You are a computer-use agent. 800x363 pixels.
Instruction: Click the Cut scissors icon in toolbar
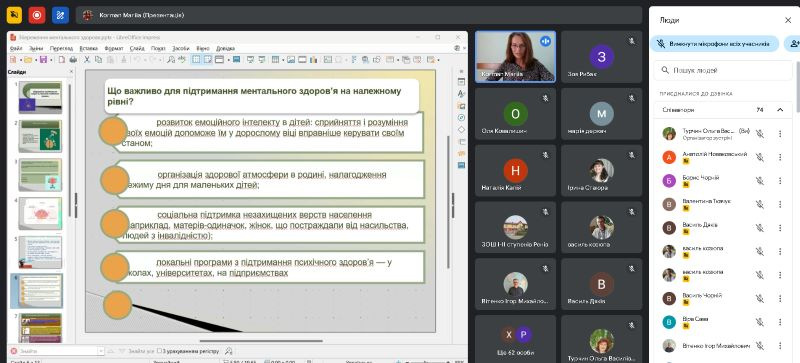click(87, 60)
